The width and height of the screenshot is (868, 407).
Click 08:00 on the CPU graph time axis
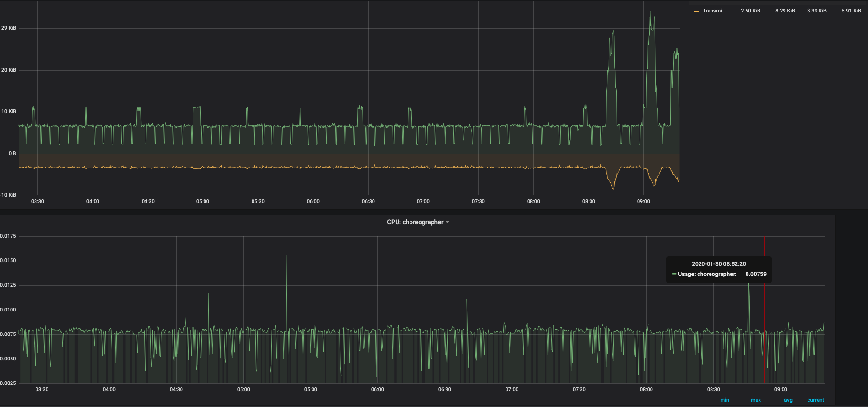646,389
